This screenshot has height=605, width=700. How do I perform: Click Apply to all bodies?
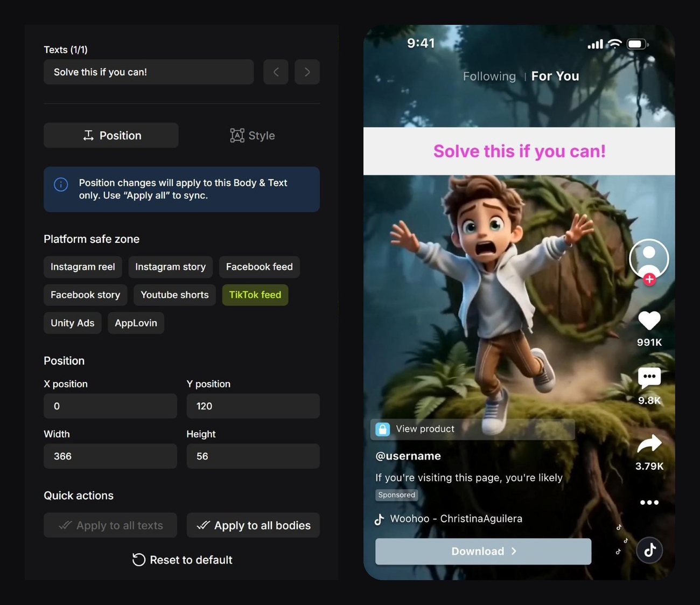coord(253,525)
